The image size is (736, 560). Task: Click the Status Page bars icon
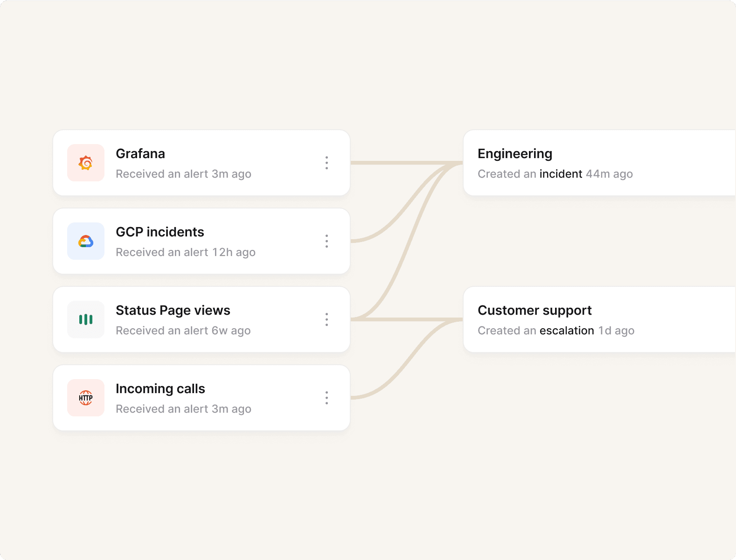pos(86,319)
